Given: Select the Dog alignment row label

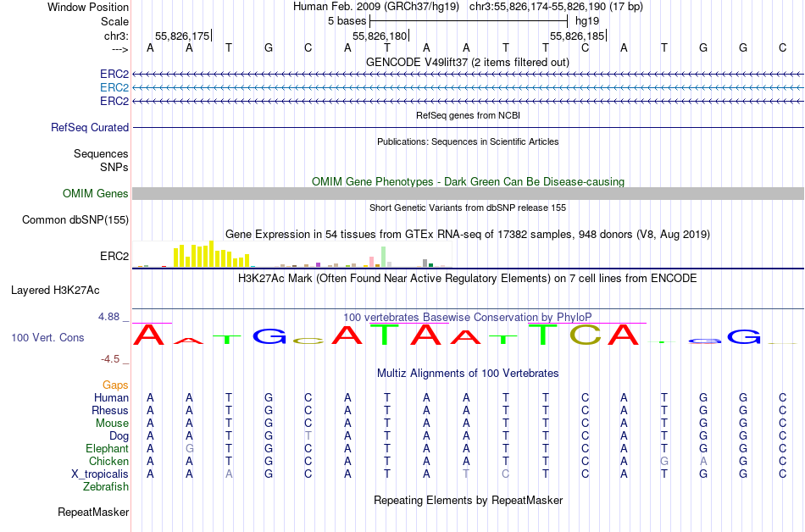Looking at the screenshot, I should pyautogui.click(x=119, y=436).
